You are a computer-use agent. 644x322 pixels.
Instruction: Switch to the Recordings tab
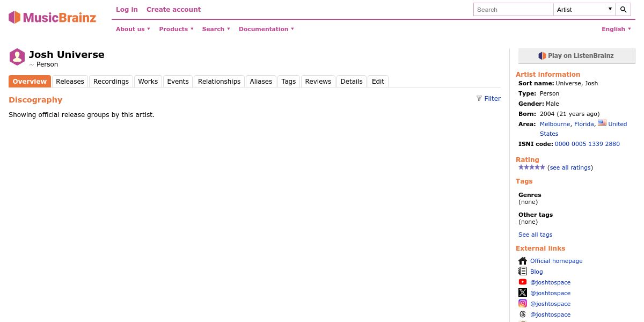[111, 82]
